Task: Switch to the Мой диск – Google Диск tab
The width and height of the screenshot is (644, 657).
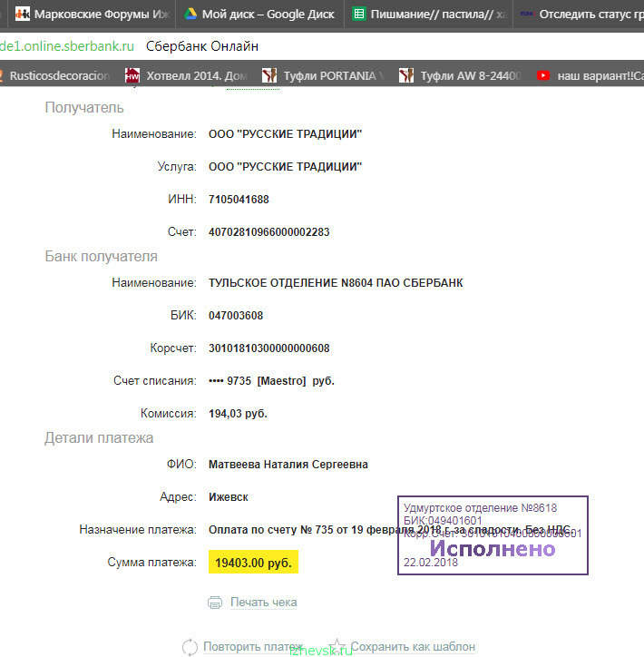Action: [259, 15]
